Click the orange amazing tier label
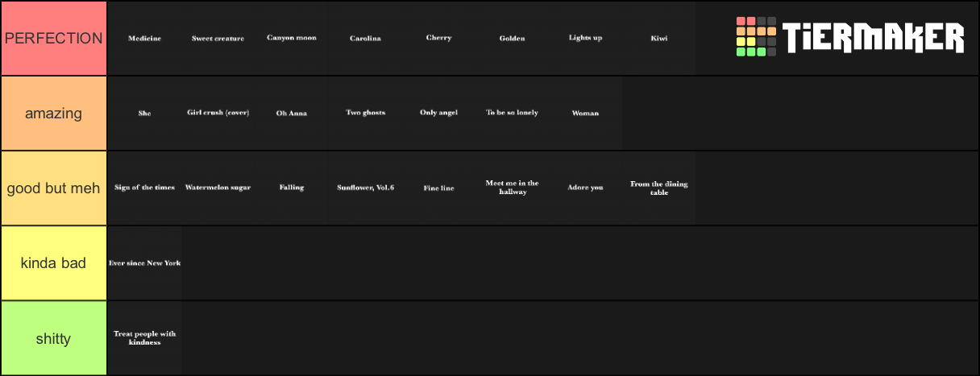Viewport: 980px width, 376px height. point(54,113)
